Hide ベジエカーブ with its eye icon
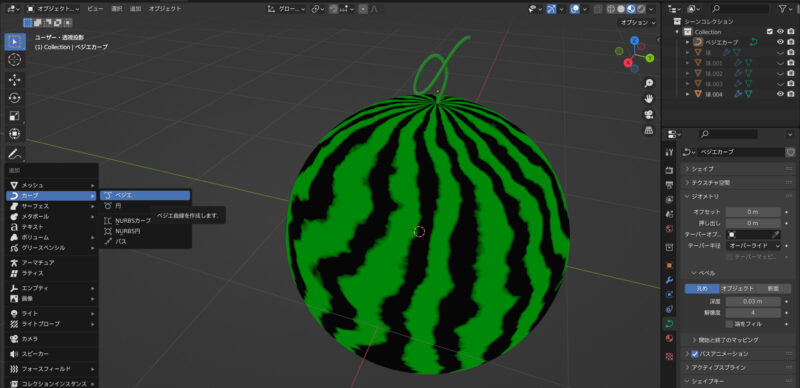800x388 pixels. [780, 42]
